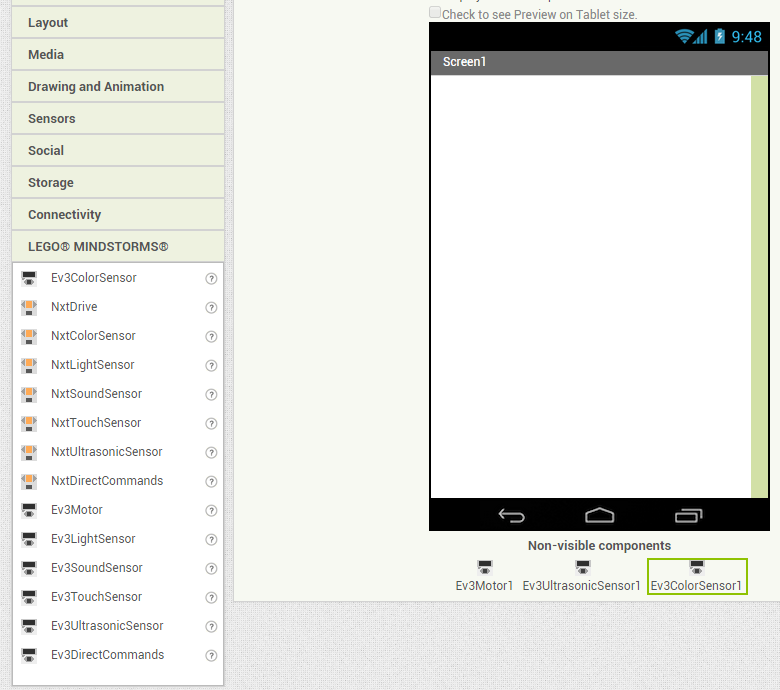Enable Preview on Tablet size checkbox
The image size is (780, 690).
[x=435, y=12]
